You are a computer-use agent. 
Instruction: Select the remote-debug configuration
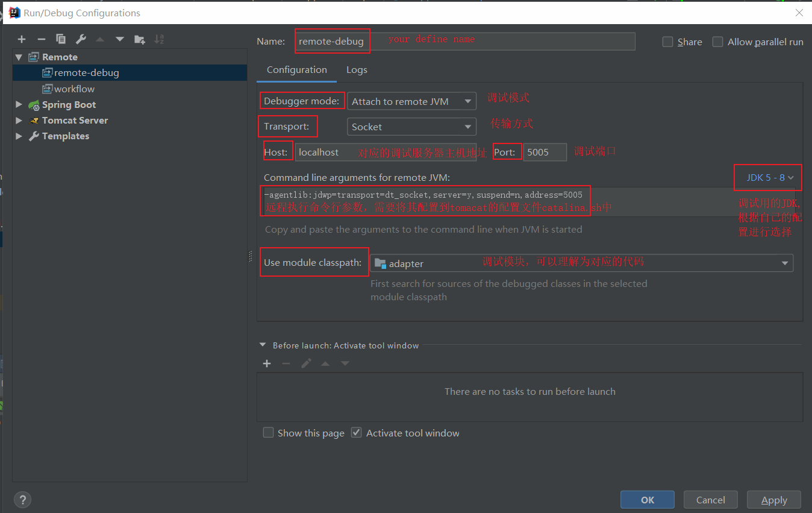pyautogui.click(x=130, y=73)
